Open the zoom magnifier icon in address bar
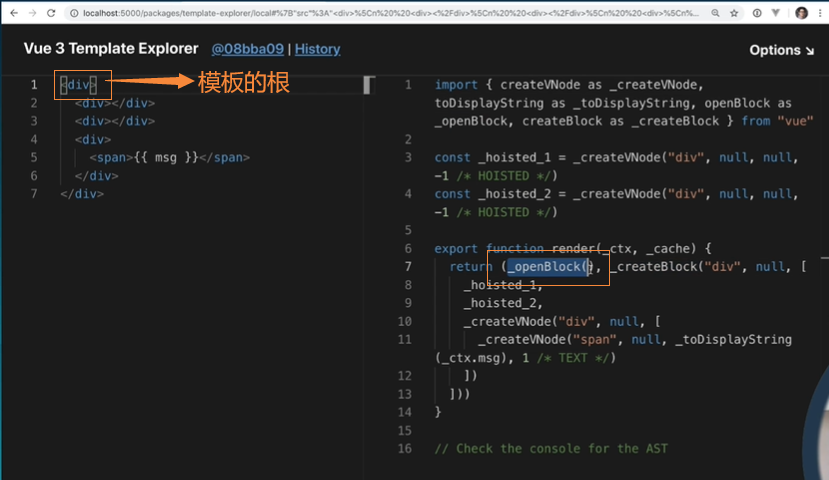Screen dimensions: 829x480 [715, 13]
